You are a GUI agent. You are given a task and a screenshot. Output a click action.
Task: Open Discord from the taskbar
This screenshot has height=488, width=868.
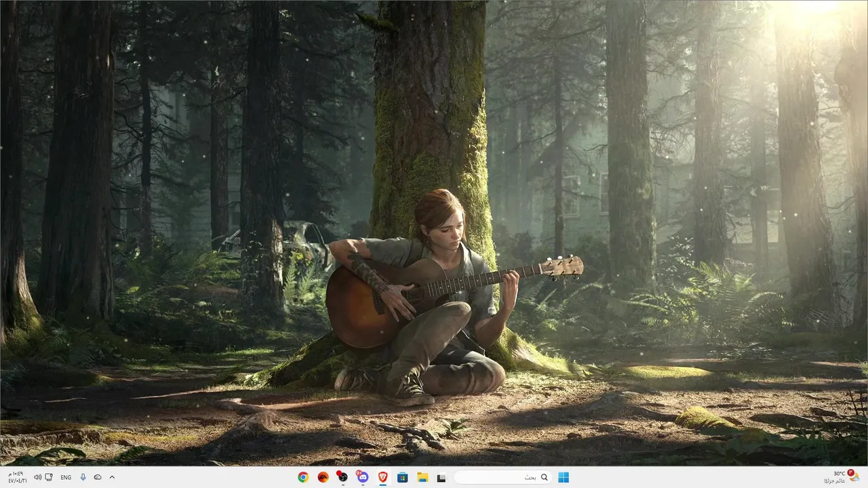[363, 477]
